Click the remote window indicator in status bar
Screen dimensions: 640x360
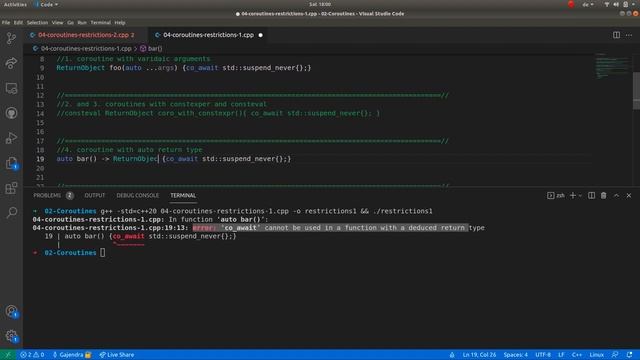coord(7,355)
